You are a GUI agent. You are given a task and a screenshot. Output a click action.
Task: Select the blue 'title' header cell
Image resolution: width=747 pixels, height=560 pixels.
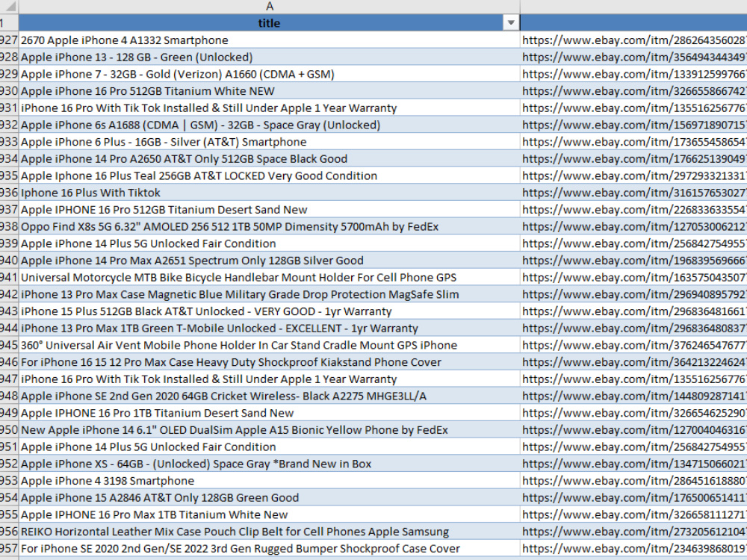pyautogui.click(x=269, y=23)
